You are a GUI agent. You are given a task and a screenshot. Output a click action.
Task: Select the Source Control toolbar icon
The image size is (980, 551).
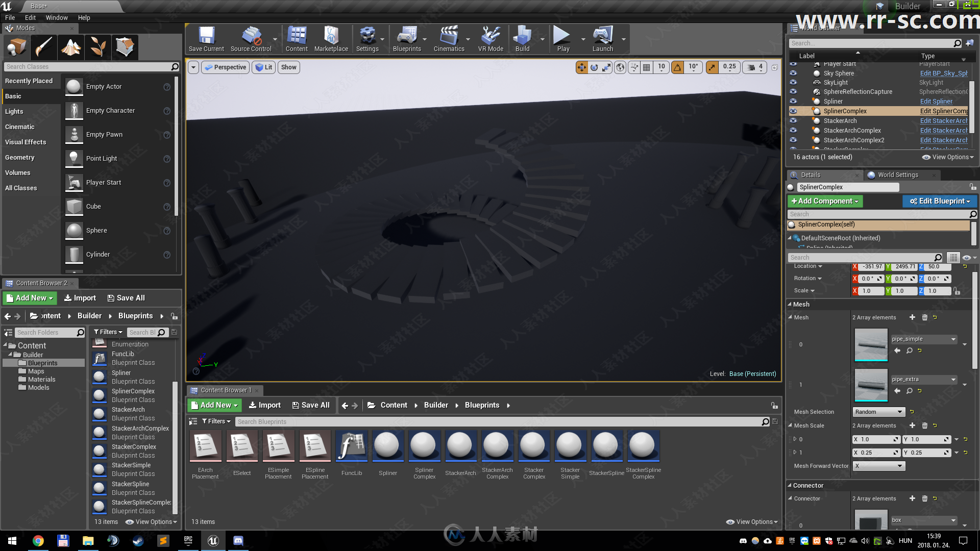(x=250, y=38)
